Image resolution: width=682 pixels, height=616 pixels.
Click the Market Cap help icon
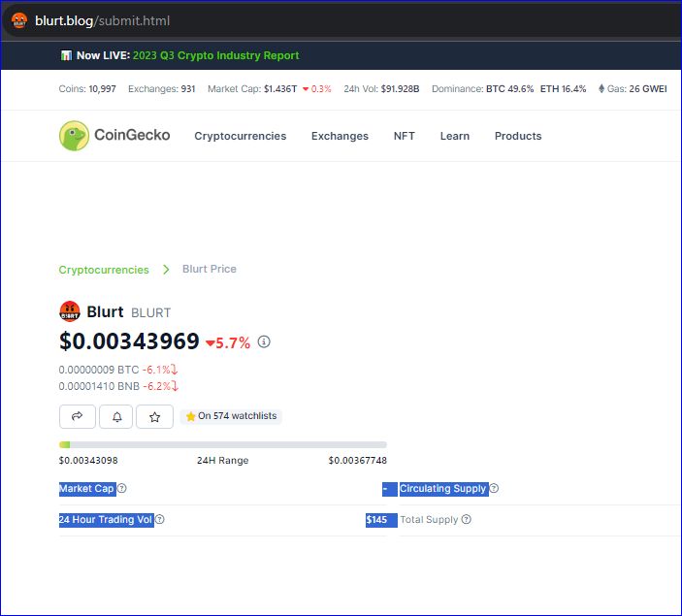tap(122, 489)
